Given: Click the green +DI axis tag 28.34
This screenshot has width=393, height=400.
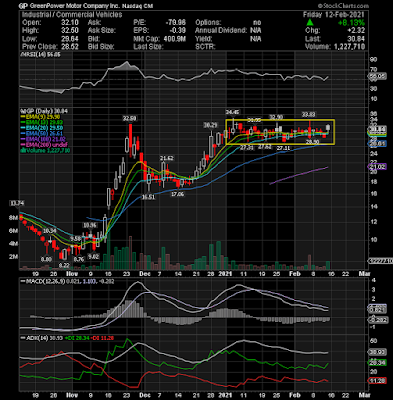Looking at the screenshot, I should coord(377,363).
